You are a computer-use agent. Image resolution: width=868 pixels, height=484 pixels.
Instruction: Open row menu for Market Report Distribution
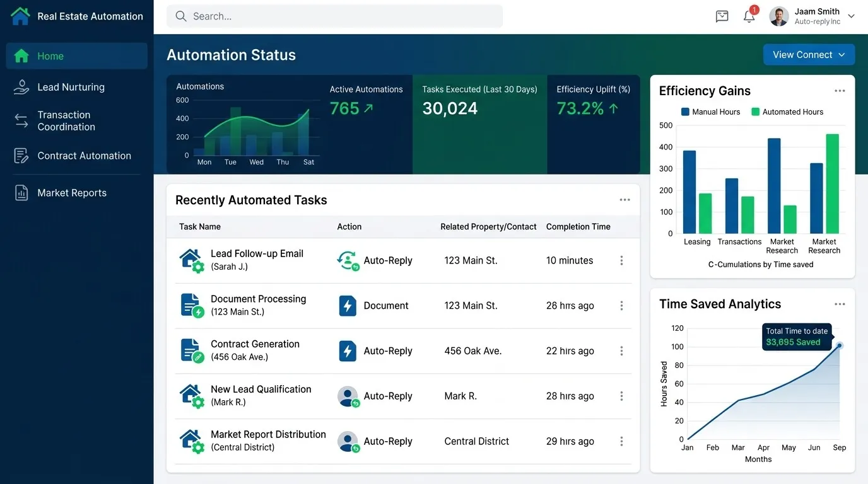621,441
